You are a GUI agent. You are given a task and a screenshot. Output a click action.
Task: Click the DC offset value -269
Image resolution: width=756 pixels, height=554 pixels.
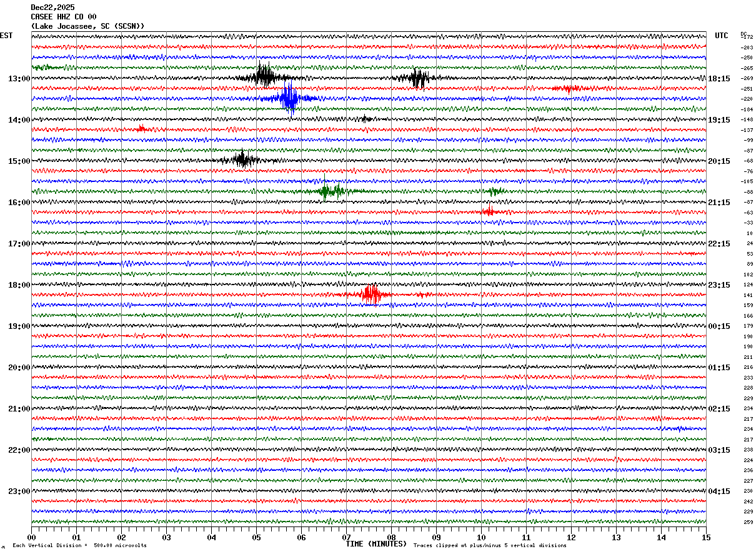pyautogui.click(x=747, y=78)
